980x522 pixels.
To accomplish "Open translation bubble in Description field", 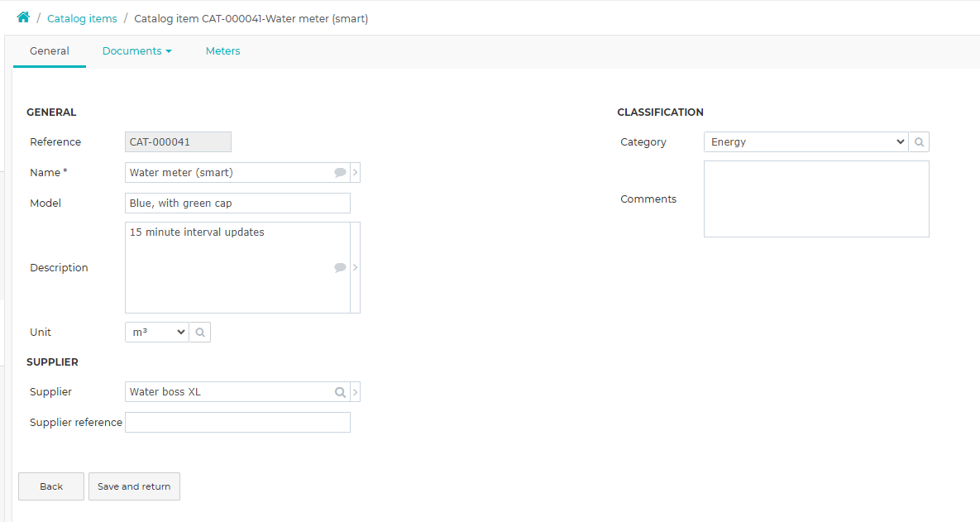I will click(x=340, y=267).
